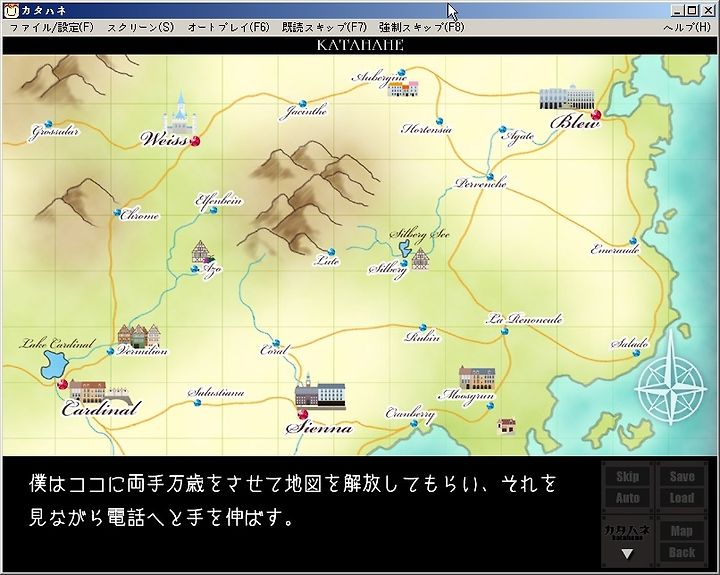
Task: Click the Emeraude blue marker
Action: point(633,241)
